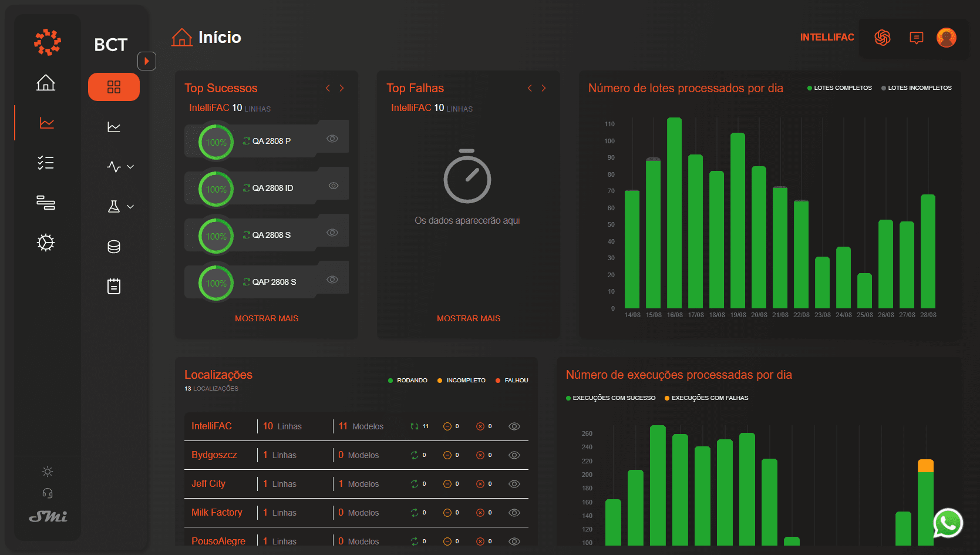Click MOSTRAR MAIS under Top Sucessos
Screen dimensions: 980x555
click(267, 318)
